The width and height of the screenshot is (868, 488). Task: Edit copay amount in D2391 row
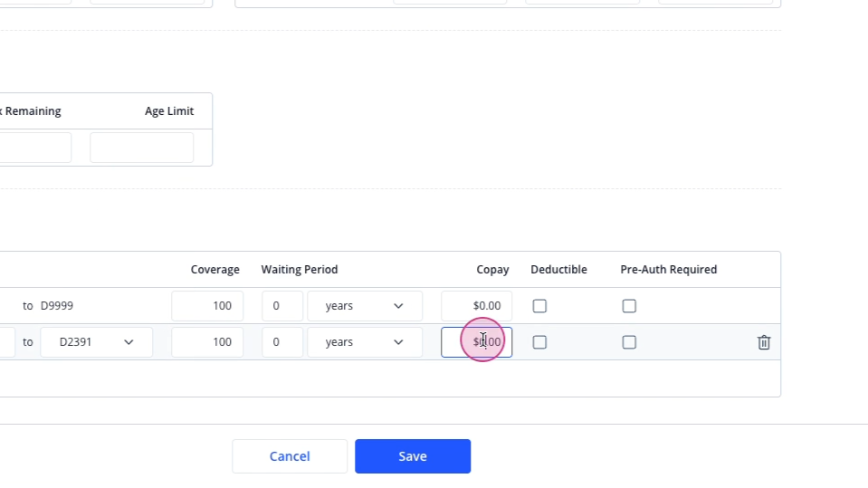point(477,341)
